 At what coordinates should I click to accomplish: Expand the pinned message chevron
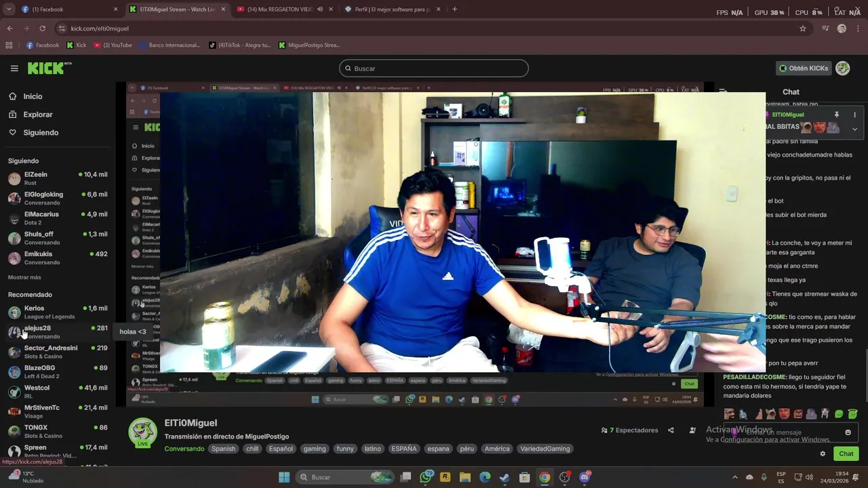(x=854, y=129)
